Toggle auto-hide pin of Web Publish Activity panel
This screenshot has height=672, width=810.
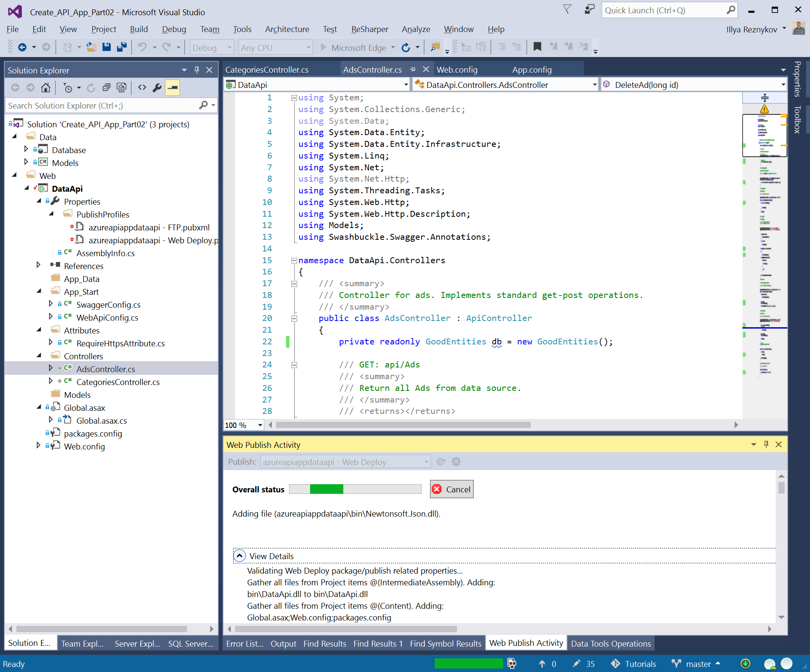coord(766,444)
